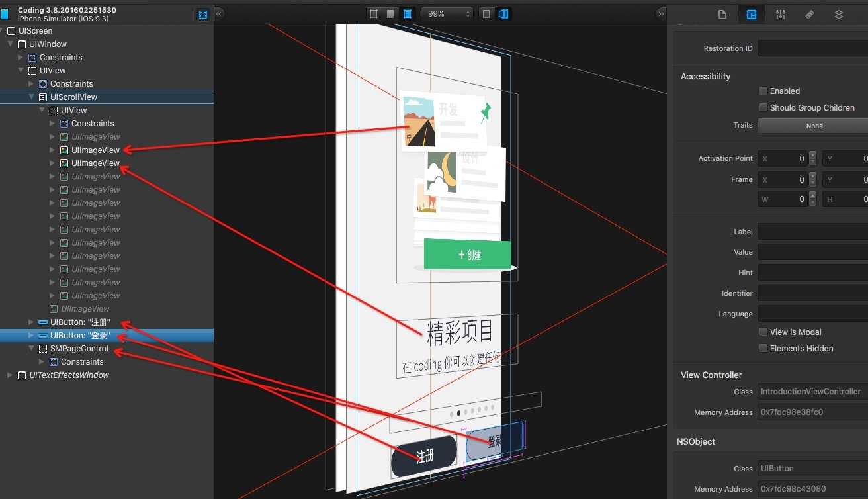Open the Traits "None" popup
This screenshot has width=868, height=499.
813,126
